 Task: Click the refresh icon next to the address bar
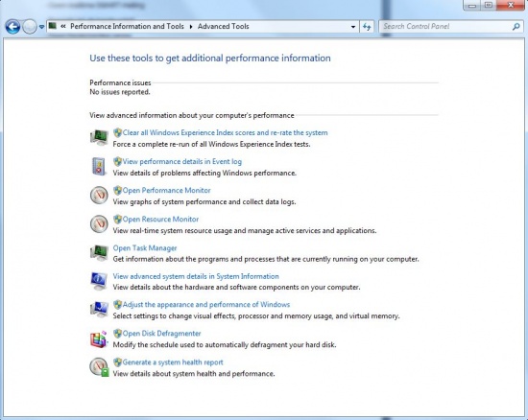367,27
